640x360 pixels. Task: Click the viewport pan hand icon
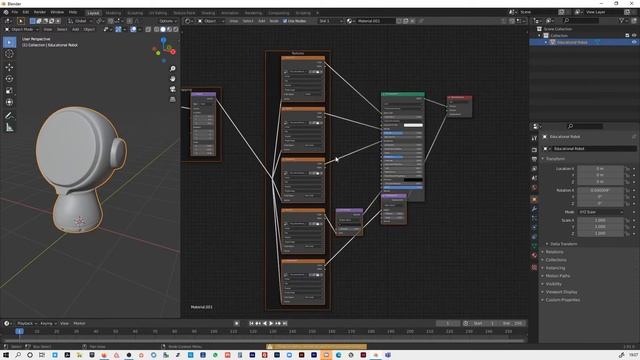coord(173,79)
